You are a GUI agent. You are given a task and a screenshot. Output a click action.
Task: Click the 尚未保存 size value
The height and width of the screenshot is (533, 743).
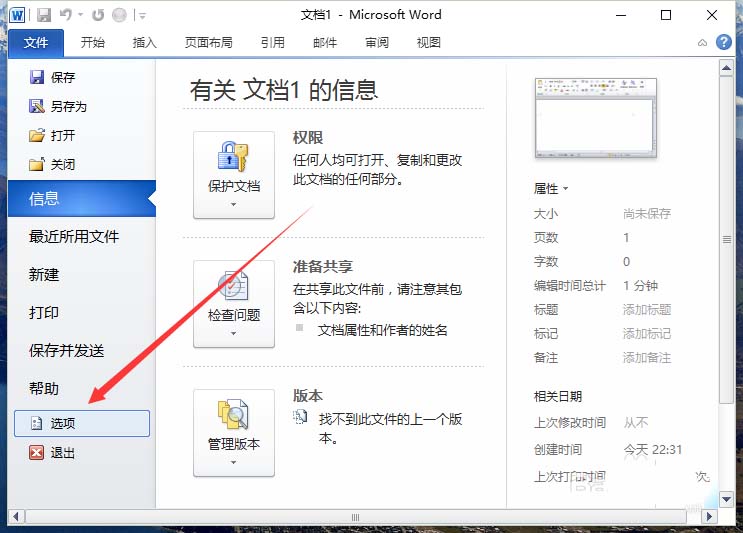pyautogui.click(x=647, y=214)
